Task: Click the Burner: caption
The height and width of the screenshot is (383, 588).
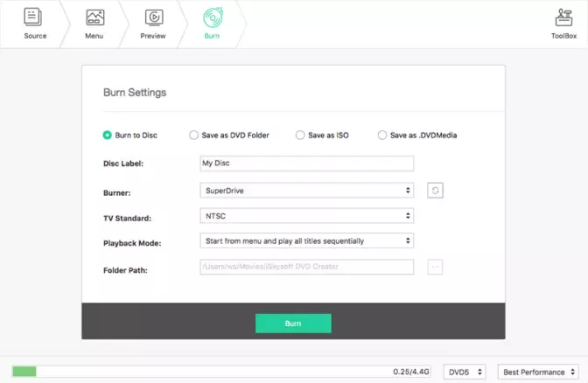Action: pyautogui.click(x=117, y=193)
